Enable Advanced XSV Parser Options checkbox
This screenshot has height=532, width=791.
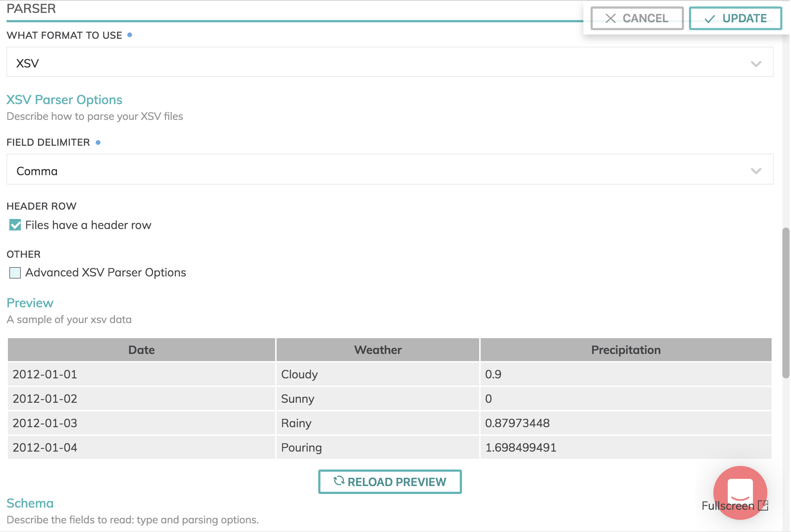click(15, 273)
